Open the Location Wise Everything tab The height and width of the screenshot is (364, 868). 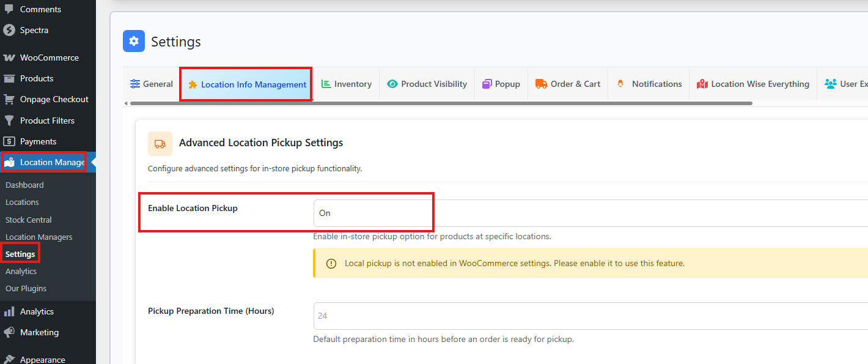click(x=753, y=84)
